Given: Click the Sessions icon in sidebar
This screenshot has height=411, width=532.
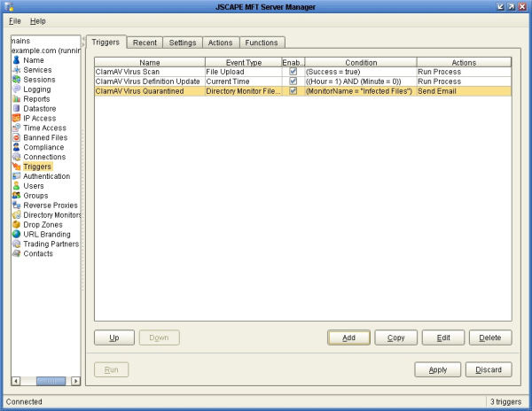Looking at the screenshot, I should (x=16, y=80).
